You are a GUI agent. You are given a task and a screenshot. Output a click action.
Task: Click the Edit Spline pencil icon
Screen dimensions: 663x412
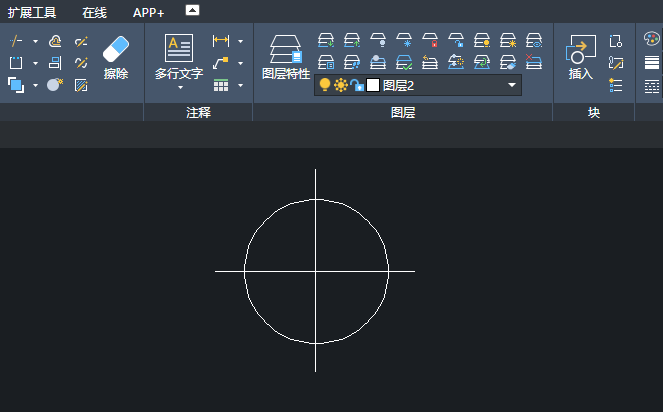[81, 63]
